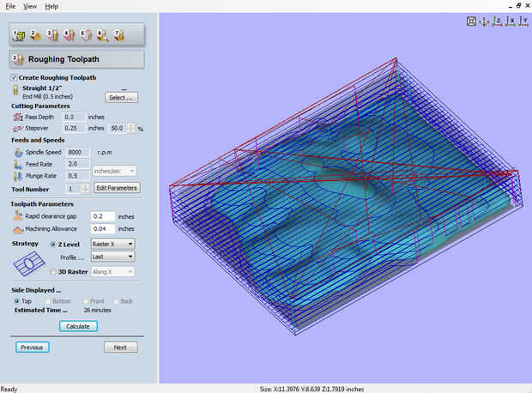The height and width of the screenshot is (393, 532).
Task: Click the Stepover icon
Action: pos(18,129)
